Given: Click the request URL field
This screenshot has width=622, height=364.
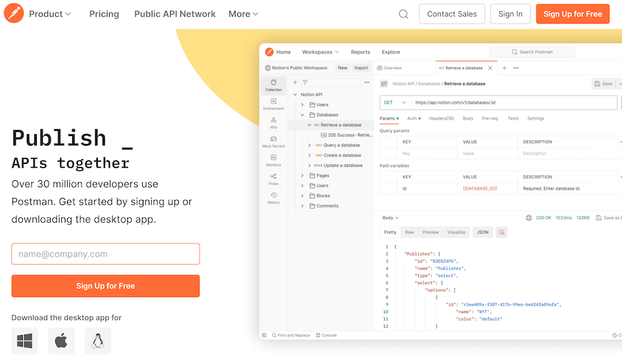Looking at the screenshot, I should (514, 103).
